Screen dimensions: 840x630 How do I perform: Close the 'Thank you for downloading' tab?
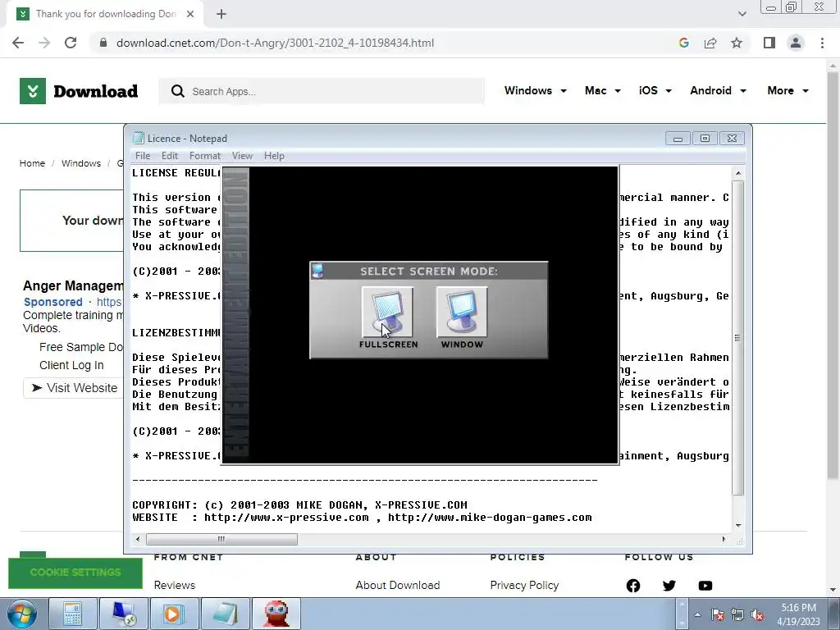click(190, 14)
